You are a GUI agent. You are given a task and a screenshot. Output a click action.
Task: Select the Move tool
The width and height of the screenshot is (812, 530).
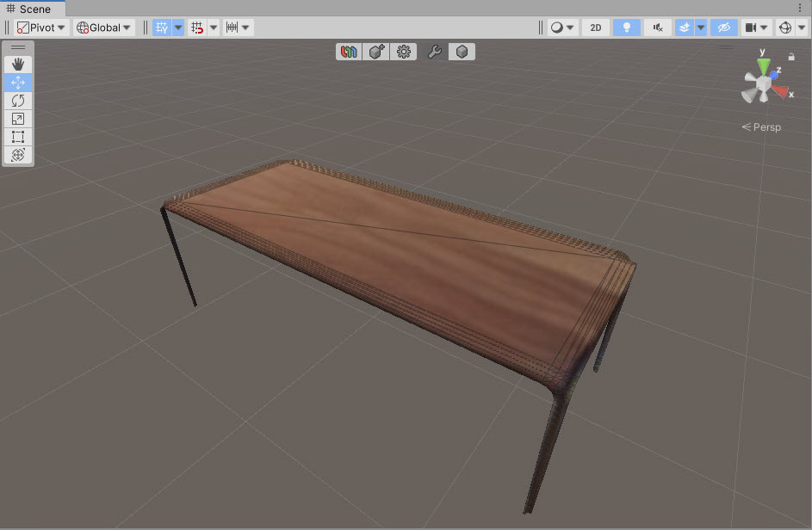18,83
